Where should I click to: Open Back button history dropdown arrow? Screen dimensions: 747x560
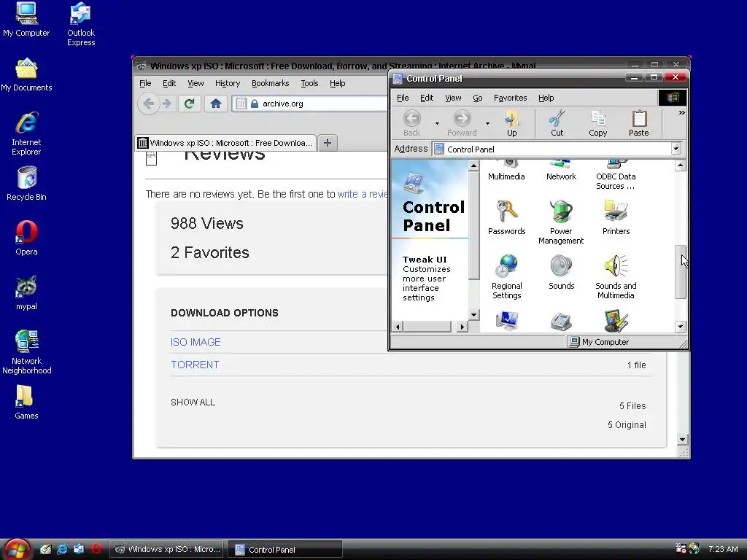pyautogui.click(x=437, y=124)
